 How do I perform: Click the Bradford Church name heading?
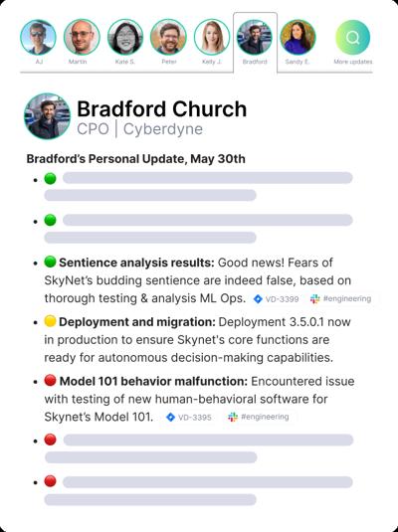(162, 109)
